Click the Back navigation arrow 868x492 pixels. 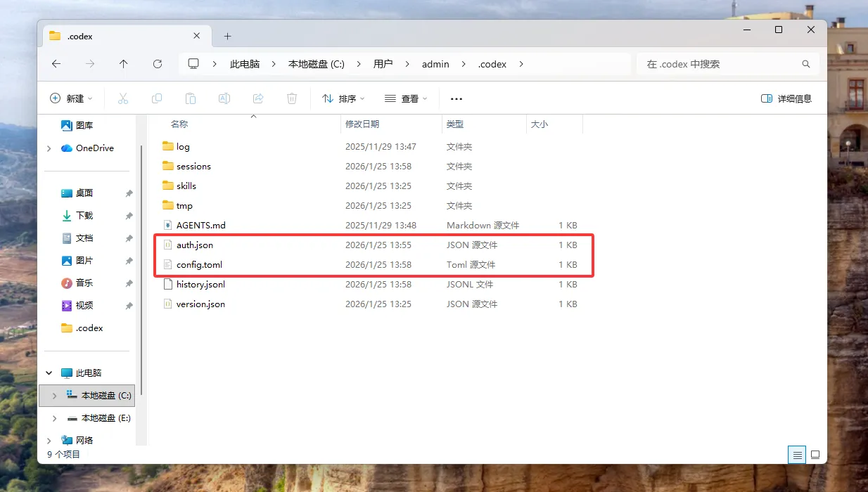pos(56,64)
